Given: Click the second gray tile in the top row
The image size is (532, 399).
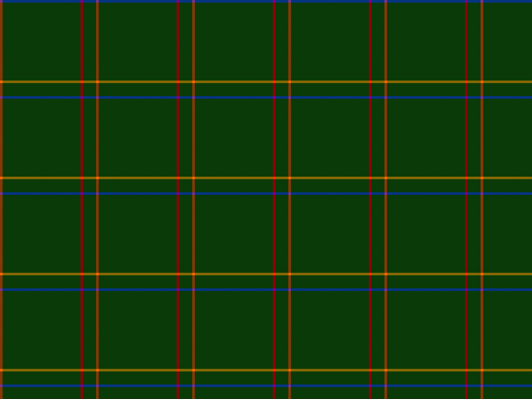Looking at the screenshot, I should (241, 42).
